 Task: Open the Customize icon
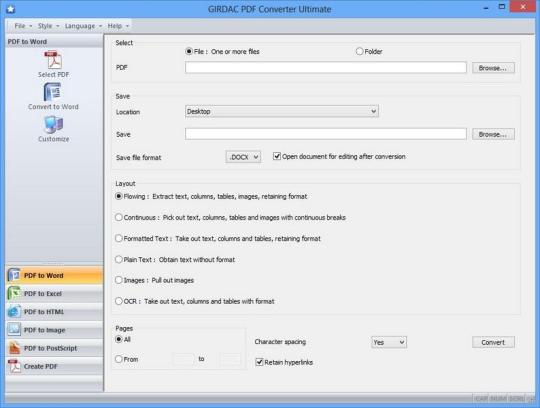(x=53, y=124)
